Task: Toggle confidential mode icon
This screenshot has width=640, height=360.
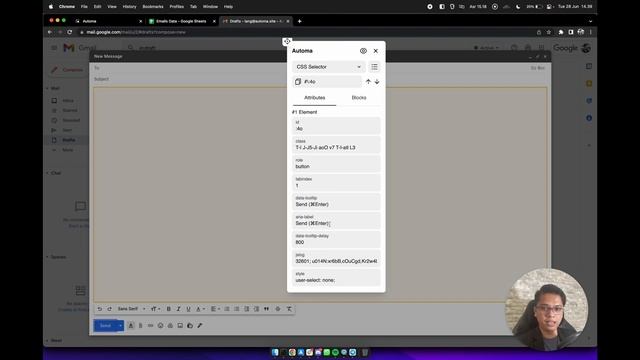Action: click(x=190, y=326)
